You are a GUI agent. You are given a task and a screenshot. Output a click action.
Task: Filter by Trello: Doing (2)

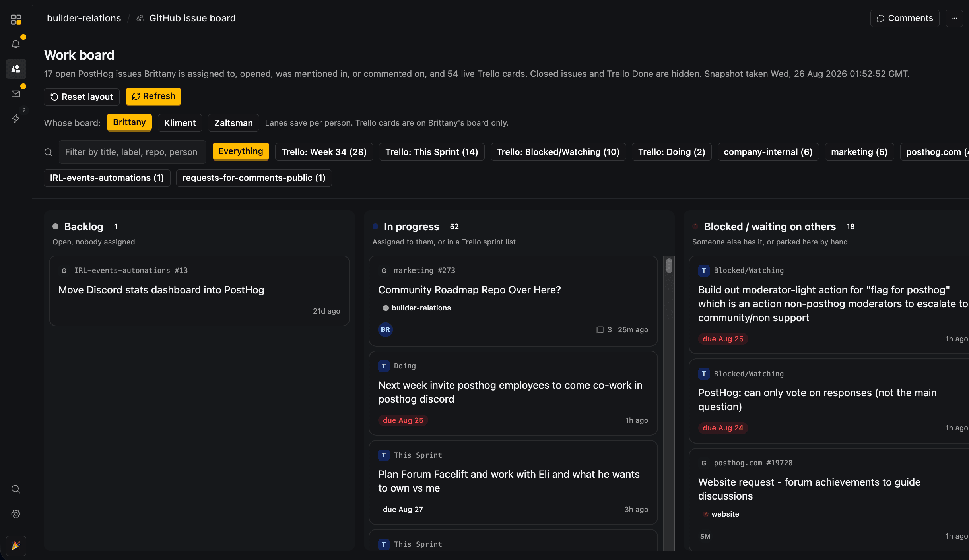click(x=672, y=152)
